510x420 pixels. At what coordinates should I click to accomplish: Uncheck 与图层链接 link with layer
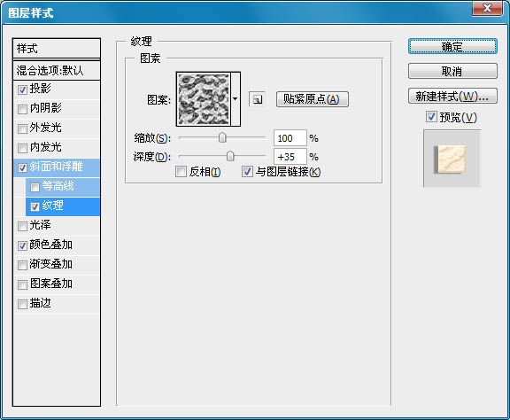247,171
